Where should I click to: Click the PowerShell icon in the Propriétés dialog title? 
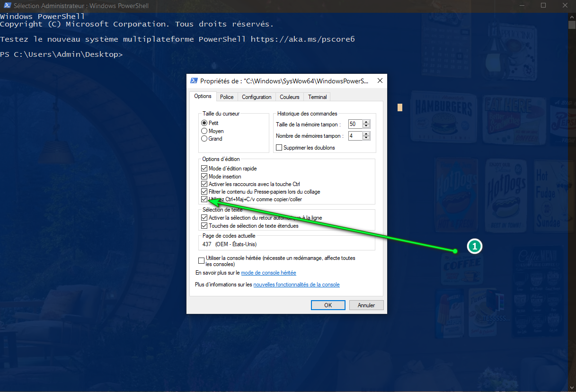(194, 81)
